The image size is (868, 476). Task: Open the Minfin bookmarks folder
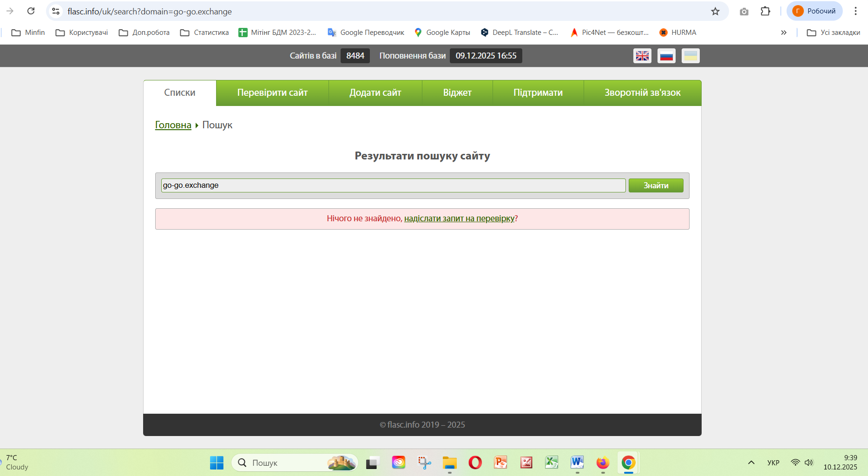click(x=28, y=33)
